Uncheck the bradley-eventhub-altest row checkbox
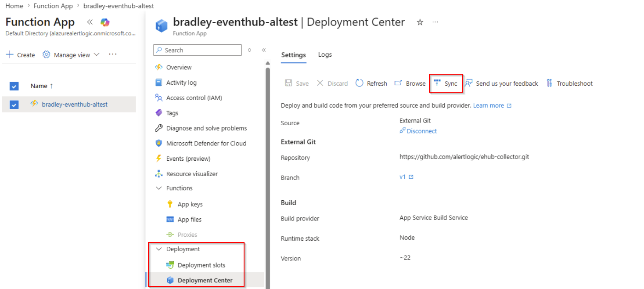 click(x=14, y=105)
